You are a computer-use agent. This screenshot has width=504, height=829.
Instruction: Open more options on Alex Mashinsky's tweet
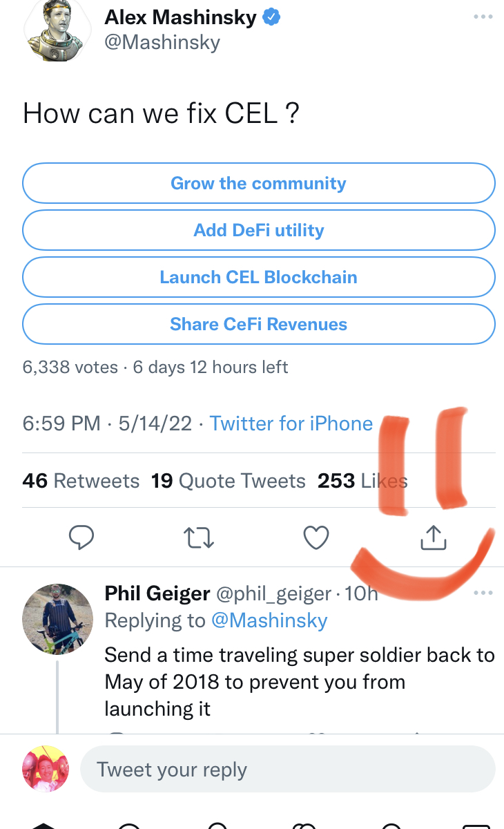click(x=483, y=17)
